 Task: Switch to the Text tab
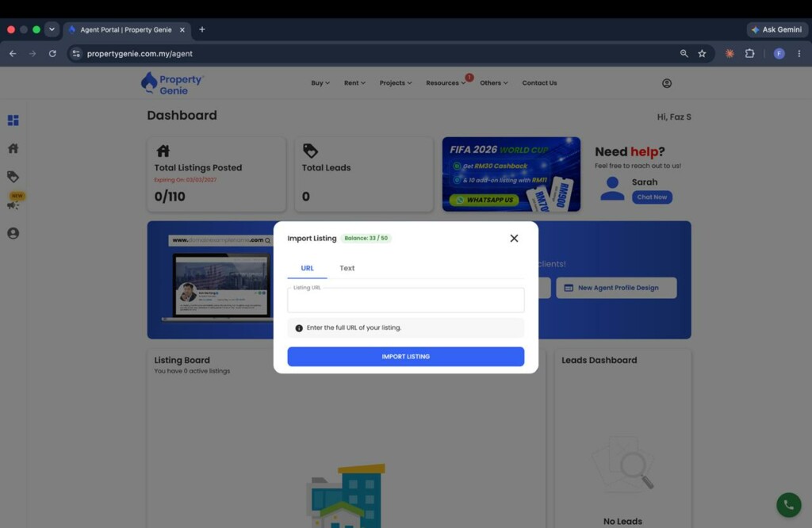click(x=347, y=268)
